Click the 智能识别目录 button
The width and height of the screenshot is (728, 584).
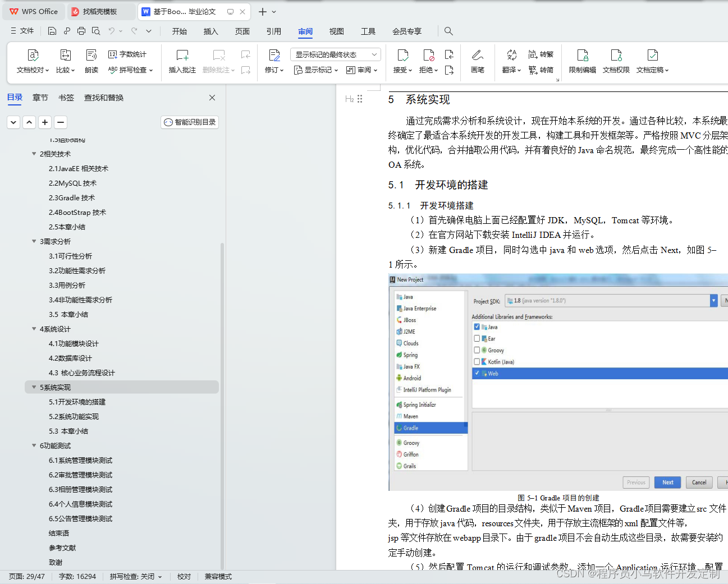pyautogui.click(x=189, y=122)
